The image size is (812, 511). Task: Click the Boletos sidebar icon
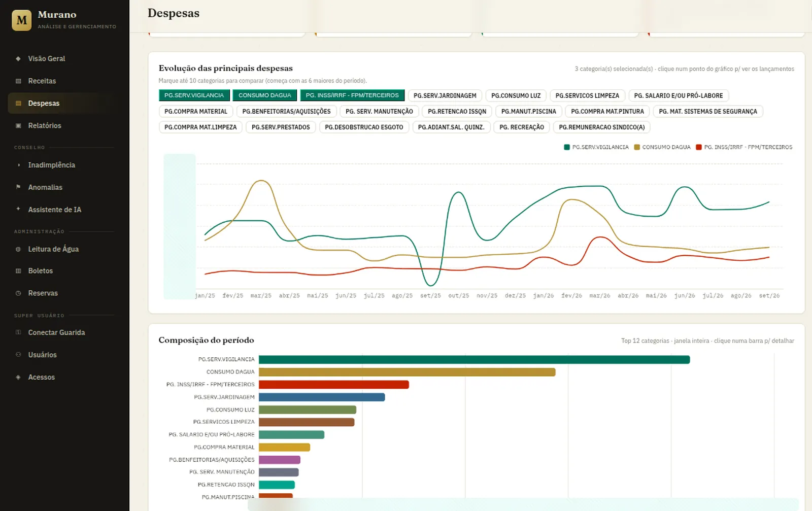point(18,271)
